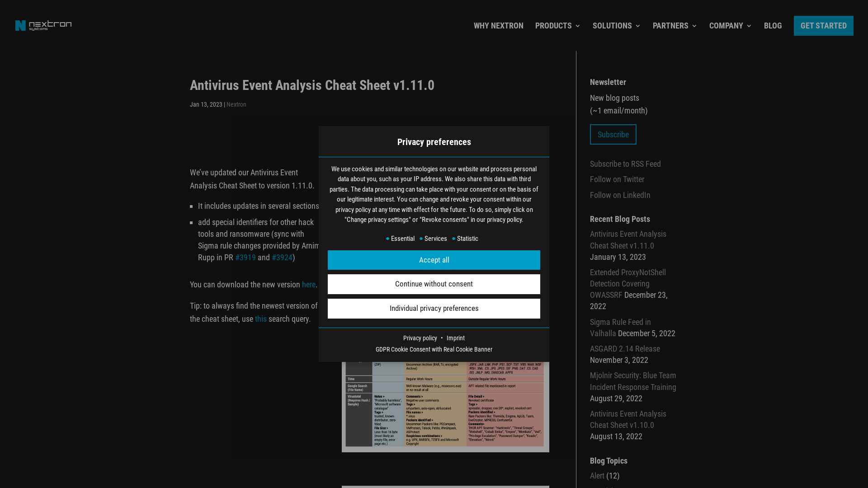Screen dimensions: 868x488
Task: Expand the PARTNERS dropdown menu
Action: coord(675,26)
